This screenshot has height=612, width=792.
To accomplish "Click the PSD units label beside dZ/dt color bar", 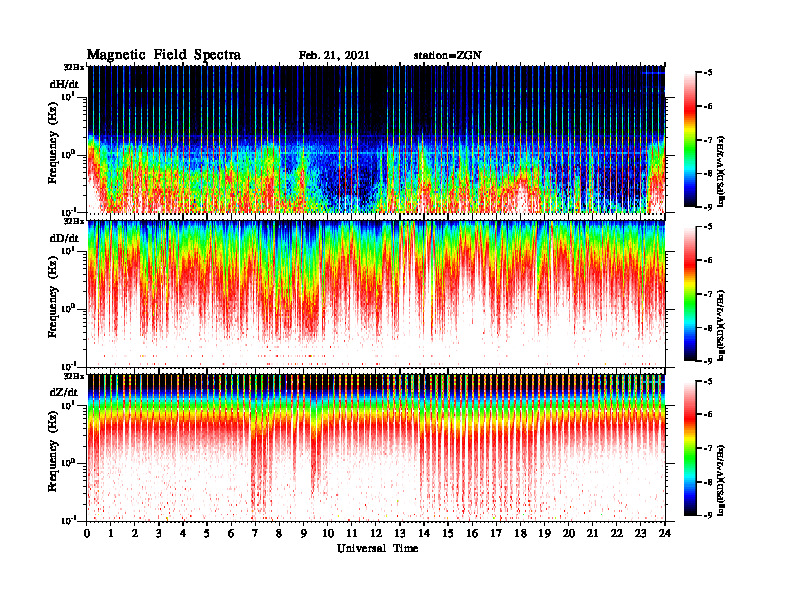I will pyautogui.click(x=722, y=481).
